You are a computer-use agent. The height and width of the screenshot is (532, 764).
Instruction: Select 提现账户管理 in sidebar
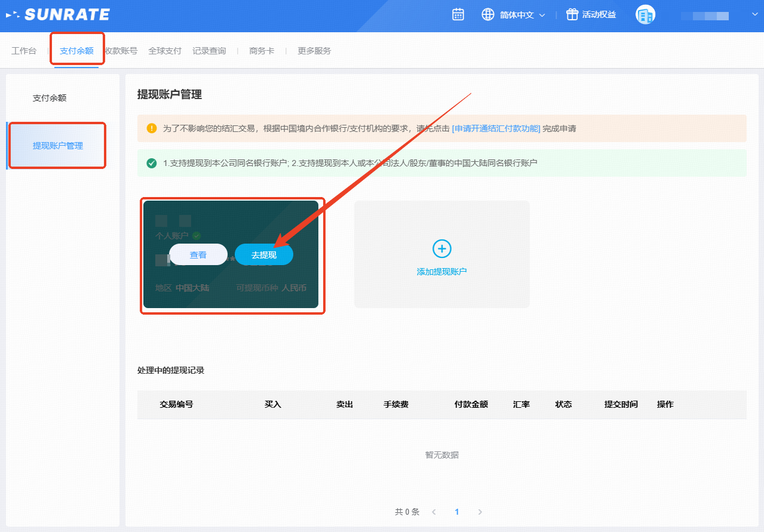coord(58,146)
